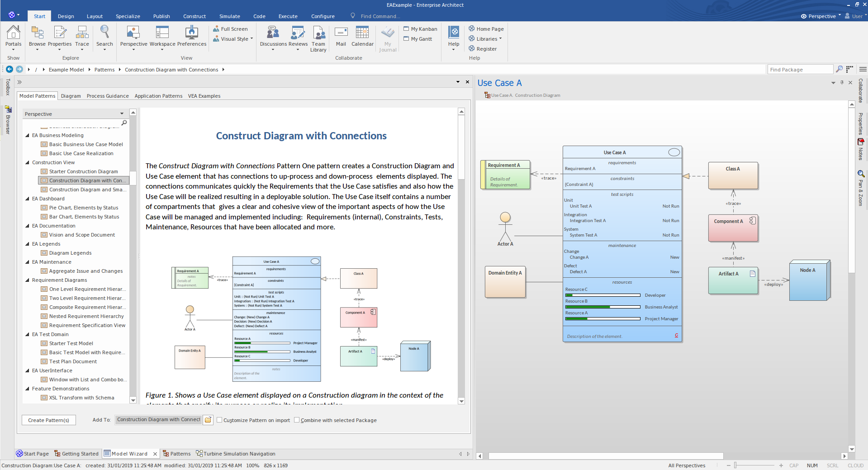The width and height of the screenshot is (868, 470).
Task: Open the Simulate ribbon tab
Action: pos(230,16)
